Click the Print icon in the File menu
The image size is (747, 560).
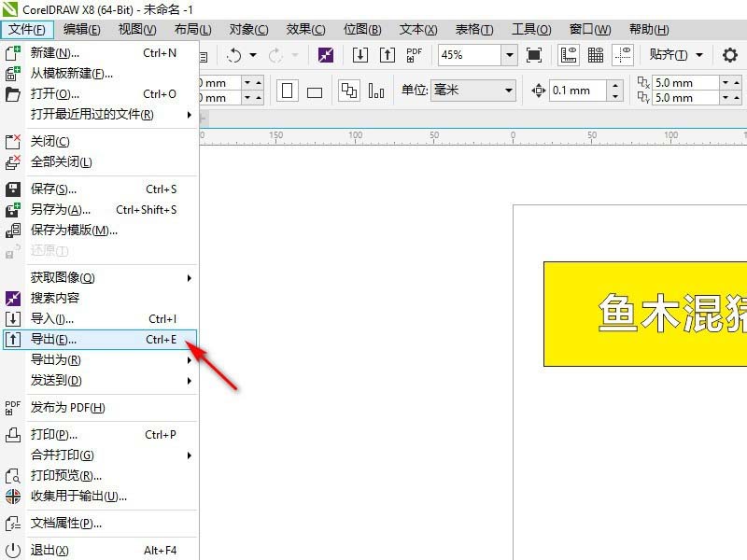coord(11,435)
